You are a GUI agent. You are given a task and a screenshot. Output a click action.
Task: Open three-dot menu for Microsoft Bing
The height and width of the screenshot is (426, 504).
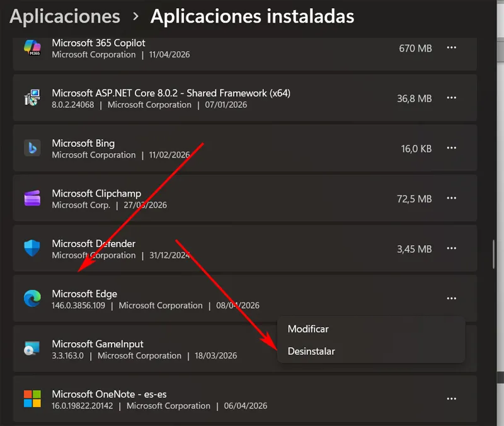pos(451,148)
